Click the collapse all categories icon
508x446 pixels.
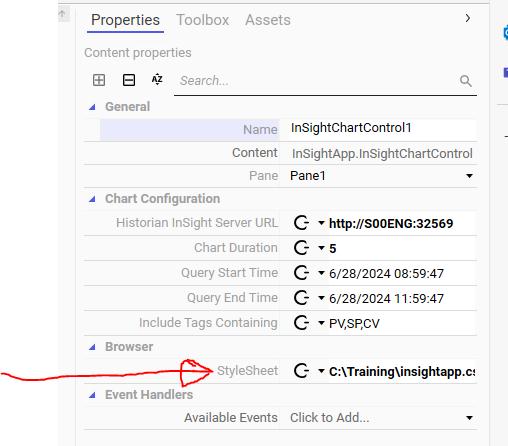(x=129, y=80)
